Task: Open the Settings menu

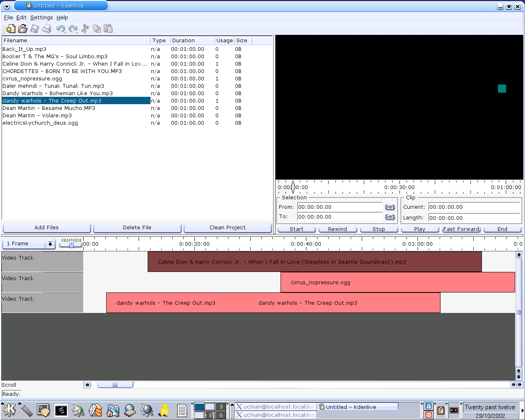Action: tap(41, 18)
